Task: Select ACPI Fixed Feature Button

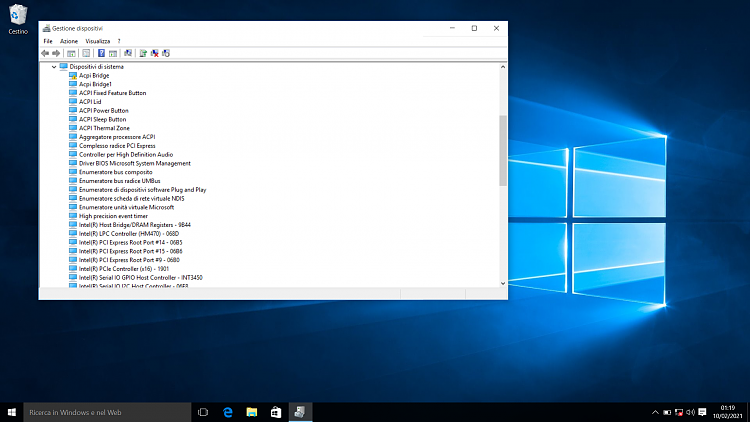Action: (112, 93)
